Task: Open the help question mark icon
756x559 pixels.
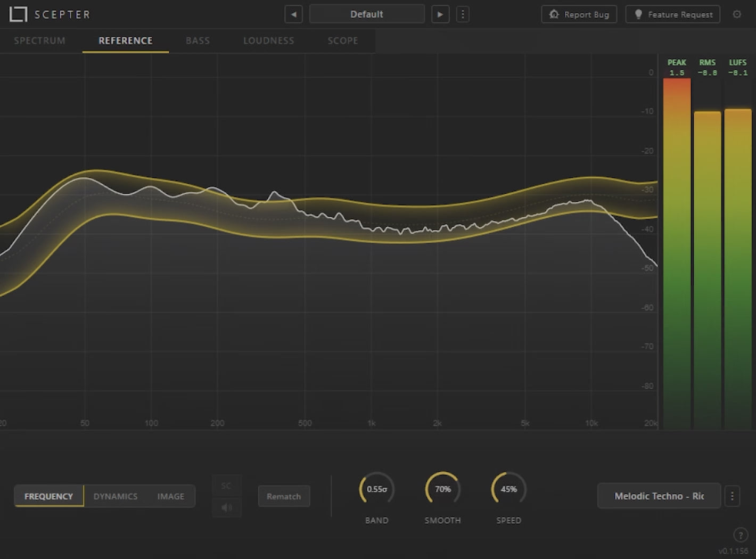Action: pyautogui.click(x=740, y=535)
